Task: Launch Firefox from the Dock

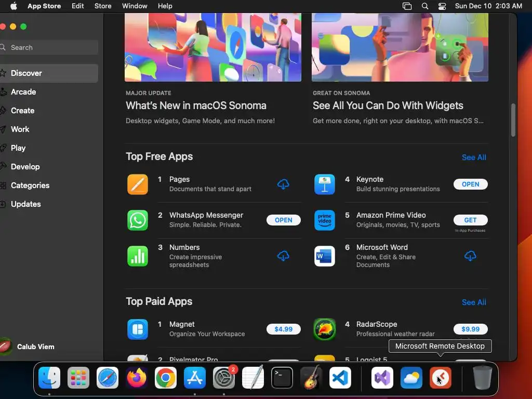Action: click(x=137, y=378)
